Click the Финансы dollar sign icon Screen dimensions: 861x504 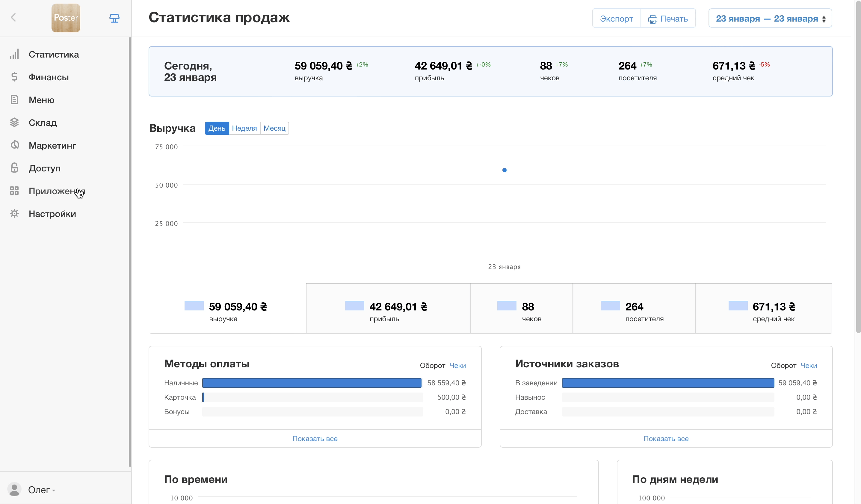pyautogui.click(x=14, y=77)
